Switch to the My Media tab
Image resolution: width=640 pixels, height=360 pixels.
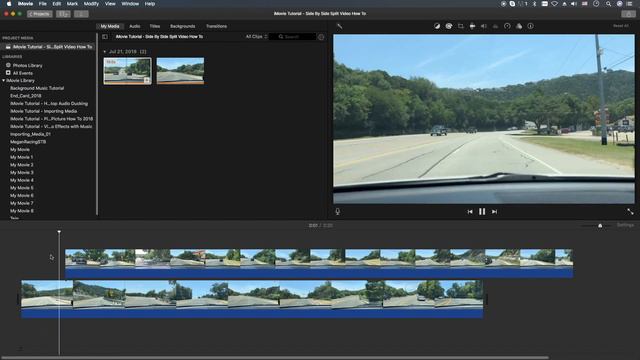pos(110,26)
